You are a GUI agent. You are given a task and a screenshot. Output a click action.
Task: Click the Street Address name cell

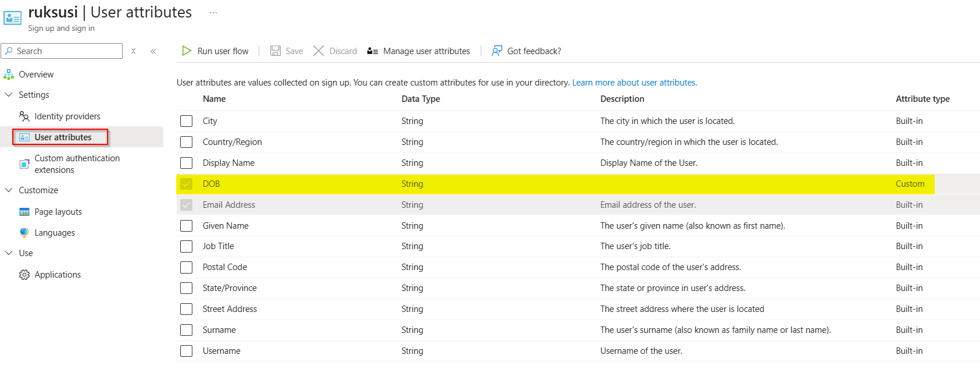[x=230, y=309]
